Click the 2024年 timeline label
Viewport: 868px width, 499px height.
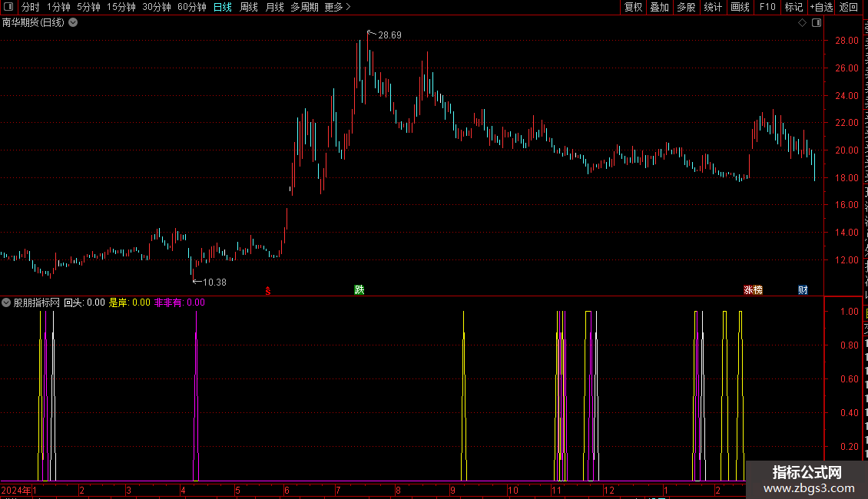pyautogui.click(x=16, y=490)
